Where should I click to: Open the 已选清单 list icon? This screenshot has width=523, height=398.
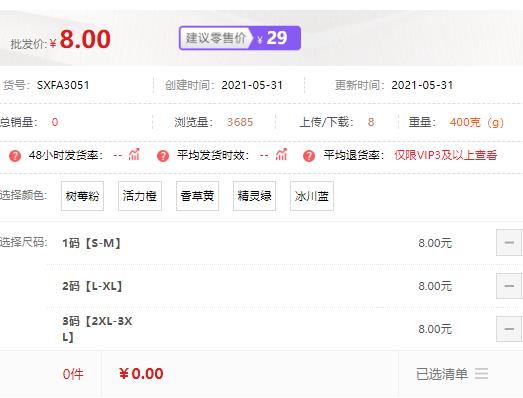482,373
